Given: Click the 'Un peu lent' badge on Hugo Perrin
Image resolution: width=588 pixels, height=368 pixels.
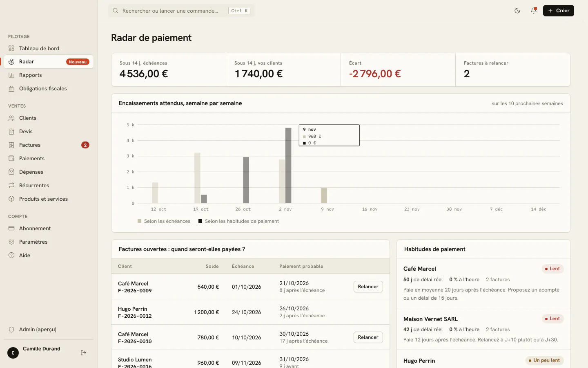Looking at the screenshot, I should pos(544,360).
